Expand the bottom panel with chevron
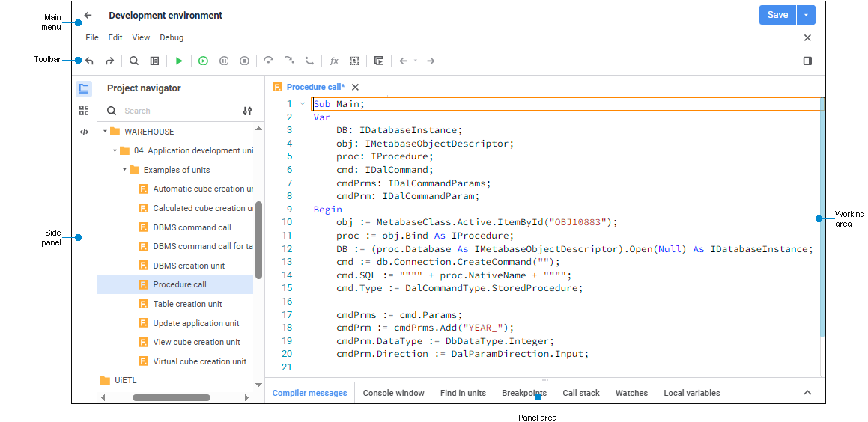Screen dimensions: 868x422 tap(807, 393)
